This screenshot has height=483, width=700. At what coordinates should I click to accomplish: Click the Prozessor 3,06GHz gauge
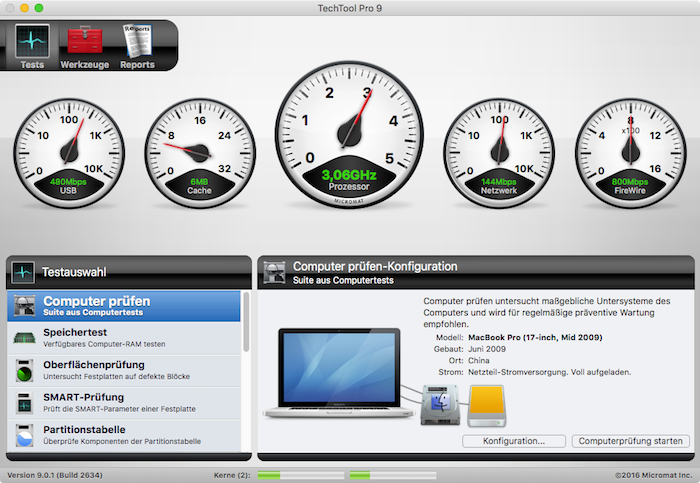[349, 134]
